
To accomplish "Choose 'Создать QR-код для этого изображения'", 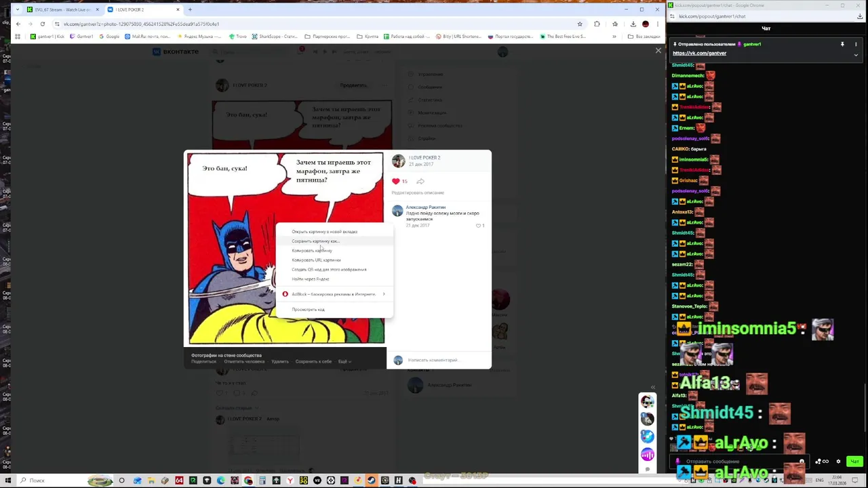I will tap(329, 270).
